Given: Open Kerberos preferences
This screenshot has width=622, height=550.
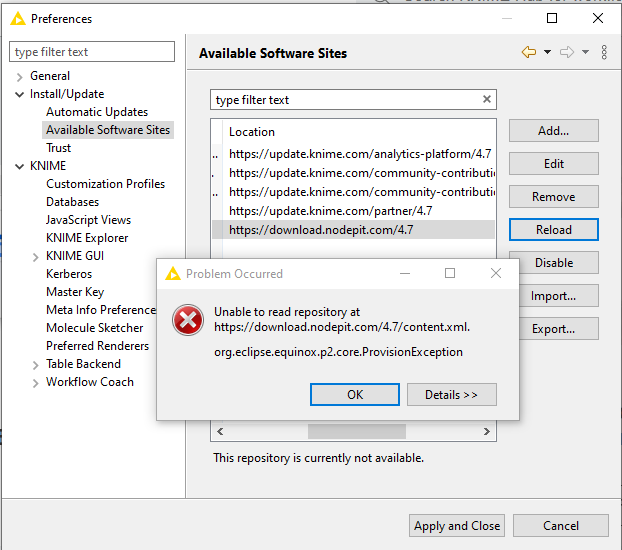Looking at the screenshot, I should click(x=69, y=274).
